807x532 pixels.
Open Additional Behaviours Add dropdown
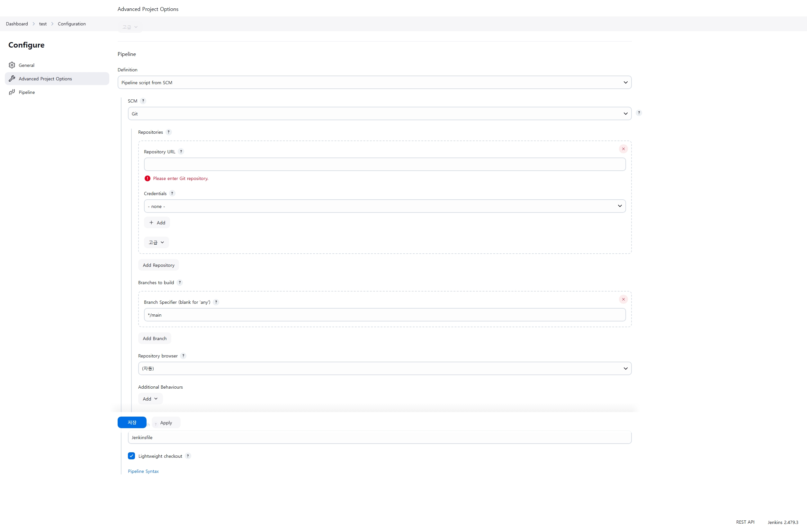150,399
